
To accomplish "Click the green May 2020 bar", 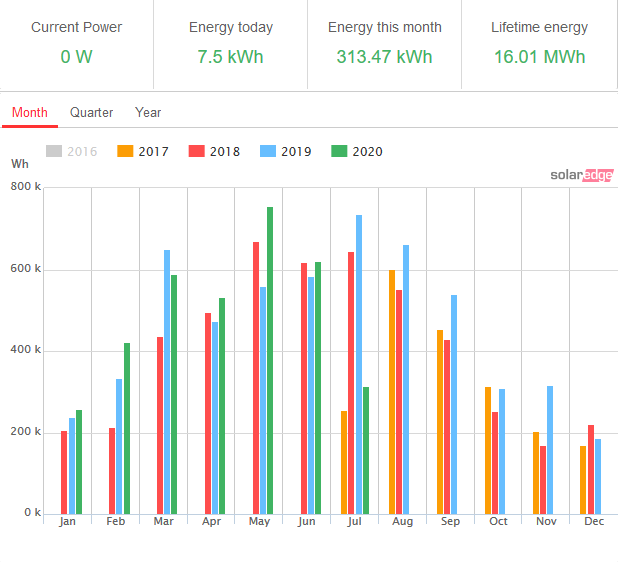I will pos(270,360).
